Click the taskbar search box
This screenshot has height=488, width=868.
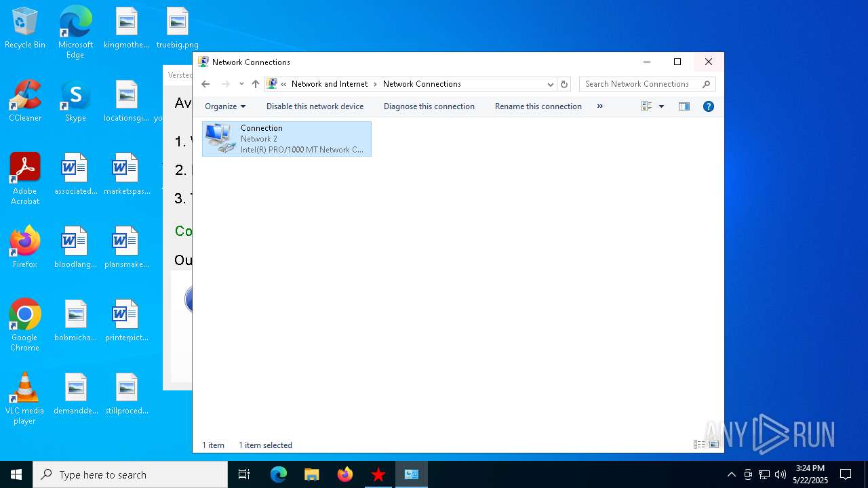(x=130, y=474)
